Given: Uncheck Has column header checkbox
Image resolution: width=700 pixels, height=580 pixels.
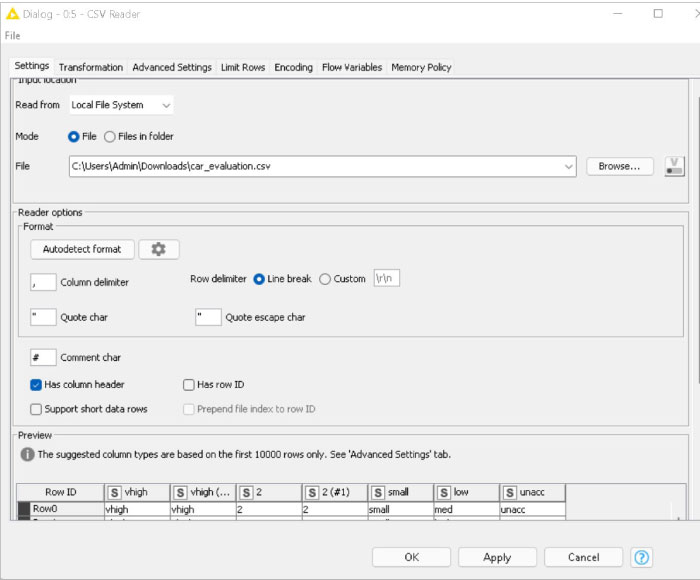Looking at the screenshot, I should (36, 384).
